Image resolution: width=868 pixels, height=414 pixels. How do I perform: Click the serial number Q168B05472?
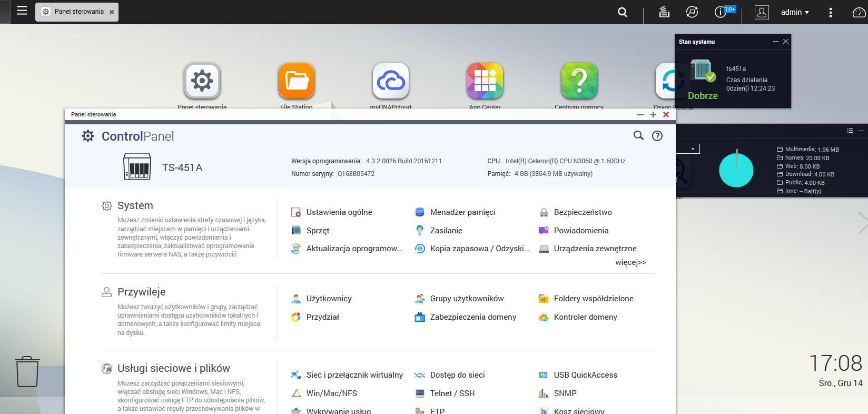click(356, 174)
